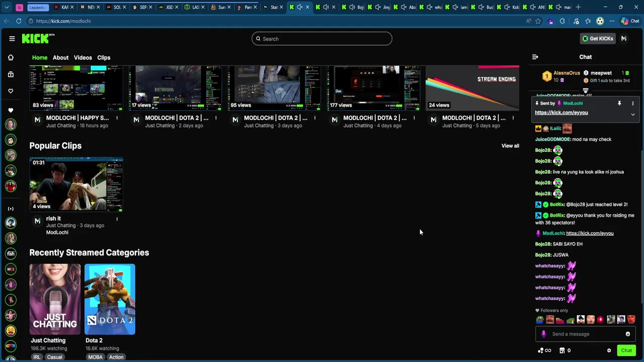Viewport: 644px width, 362px height.
Task: Click username JuiceGODMODE in chat
Action: pos(552,139)
